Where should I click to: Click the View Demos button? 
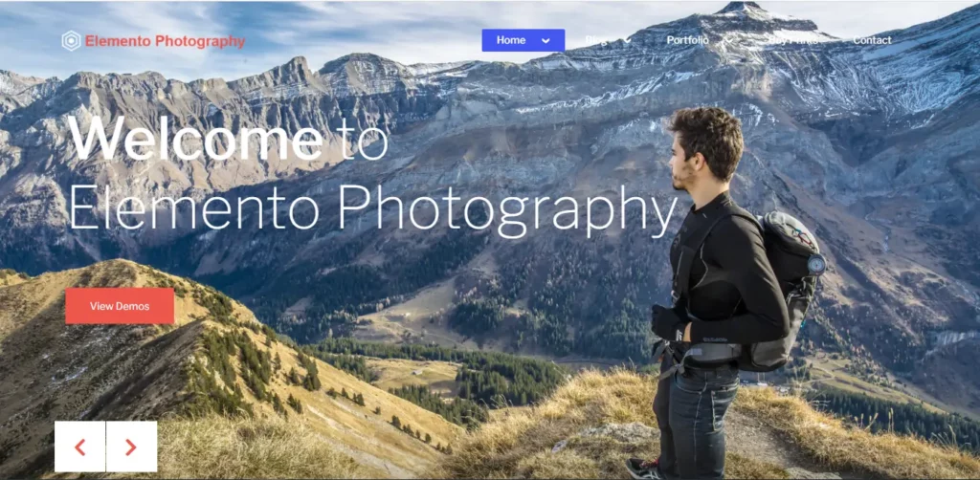click(120, 306)
